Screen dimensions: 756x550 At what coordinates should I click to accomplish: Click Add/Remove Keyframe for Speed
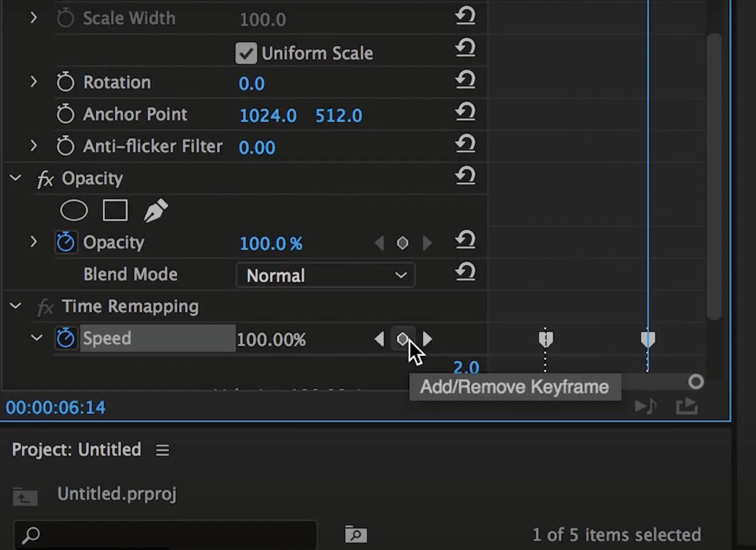click(402, 339)
